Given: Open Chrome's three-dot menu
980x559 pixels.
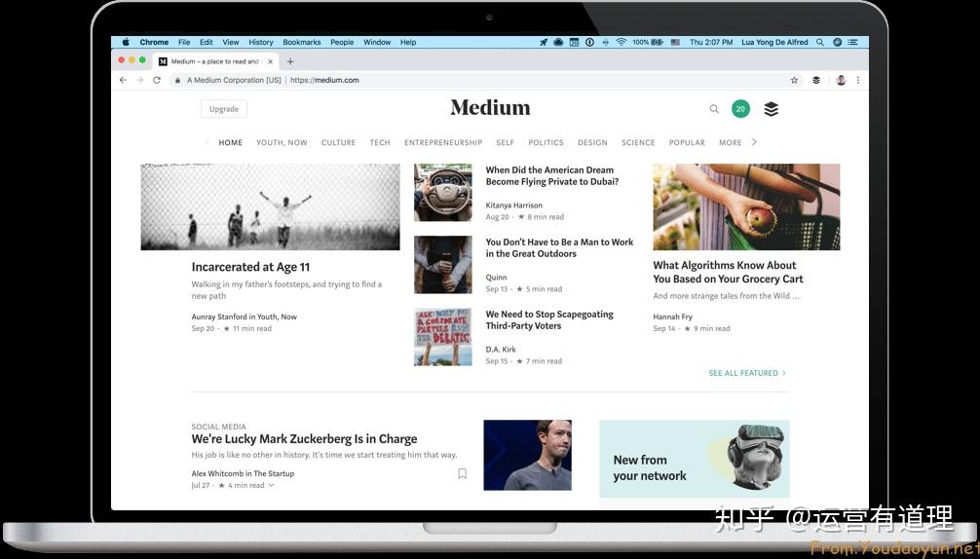Looking at the screenshot, I should click(x=858, y=80).
